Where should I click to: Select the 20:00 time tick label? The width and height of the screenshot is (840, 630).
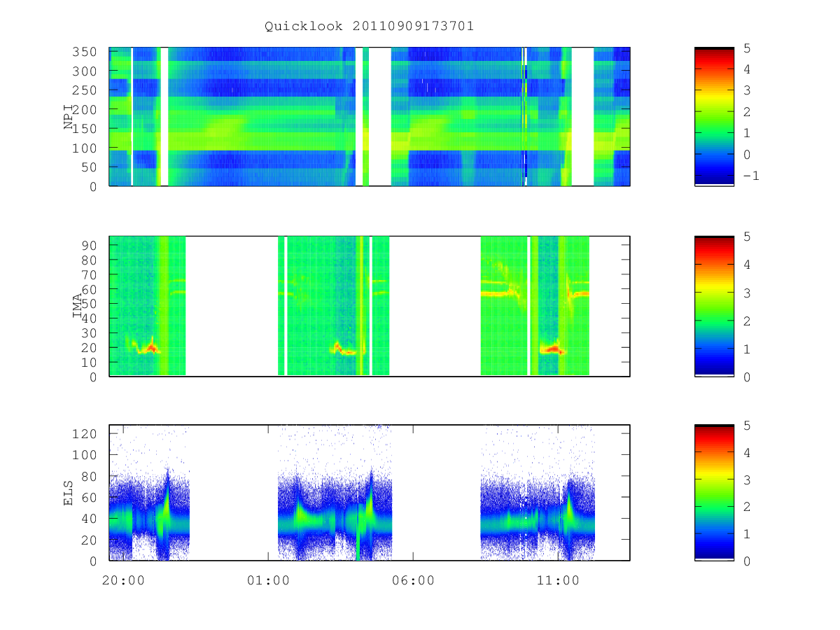123,580
